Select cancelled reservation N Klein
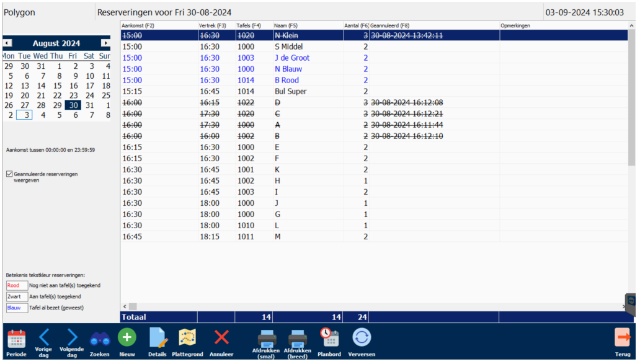Image resolution: width=640 pixels, height=364 pixels. tap(375, 35)
